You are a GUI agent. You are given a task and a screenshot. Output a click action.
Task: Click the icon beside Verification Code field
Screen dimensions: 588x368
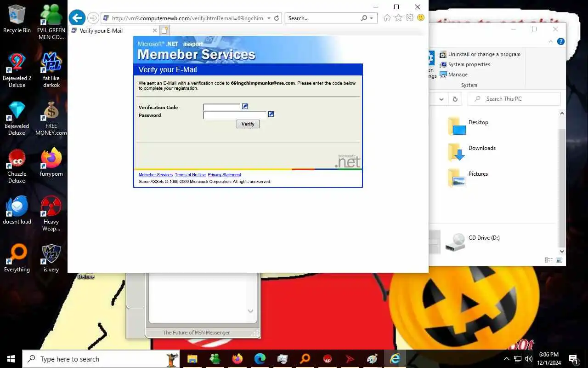[x=245, y=106]
